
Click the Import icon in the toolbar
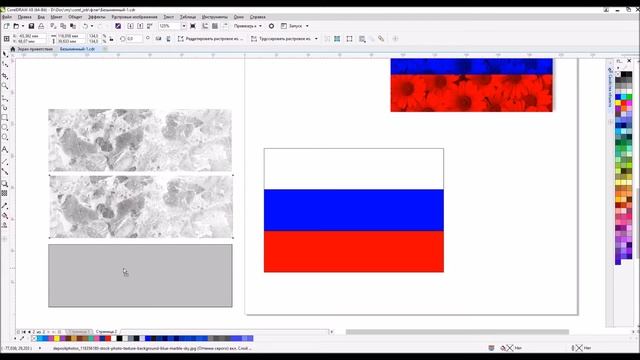(x=130, y=26)
